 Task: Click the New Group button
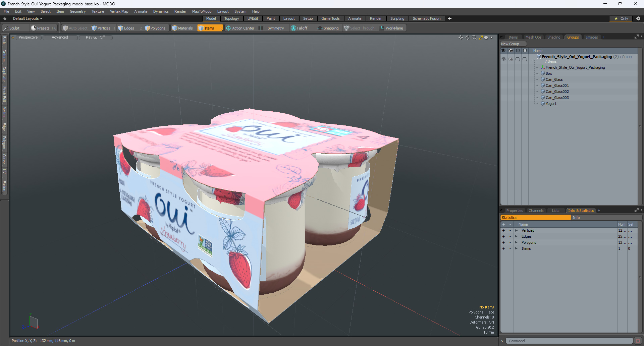[513, 44]
